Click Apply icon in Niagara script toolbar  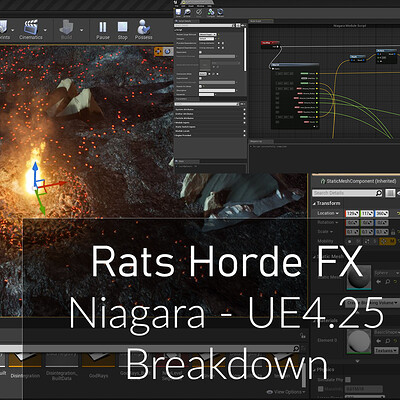point(199,12)
